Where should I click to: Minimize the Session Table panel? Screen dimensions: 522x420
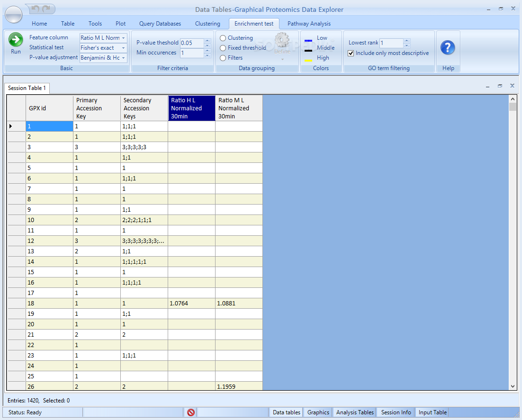click(x=487, y=86)
